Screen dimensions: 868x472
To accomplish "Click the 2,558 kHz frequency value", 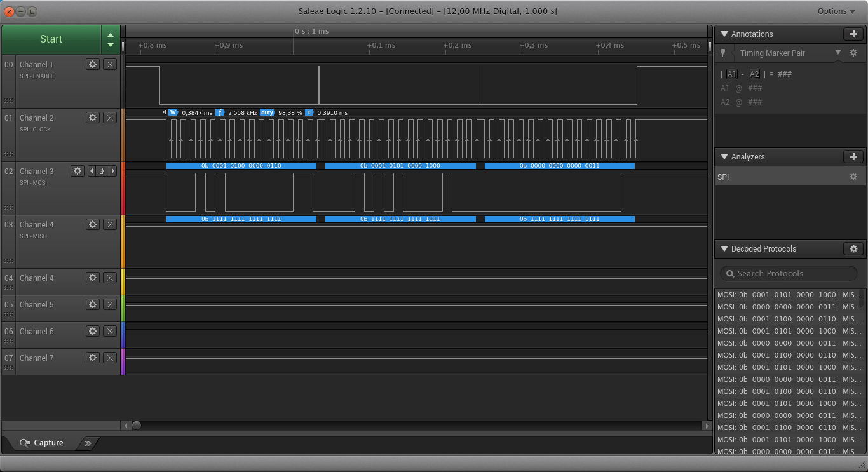I will coord(243,112).
